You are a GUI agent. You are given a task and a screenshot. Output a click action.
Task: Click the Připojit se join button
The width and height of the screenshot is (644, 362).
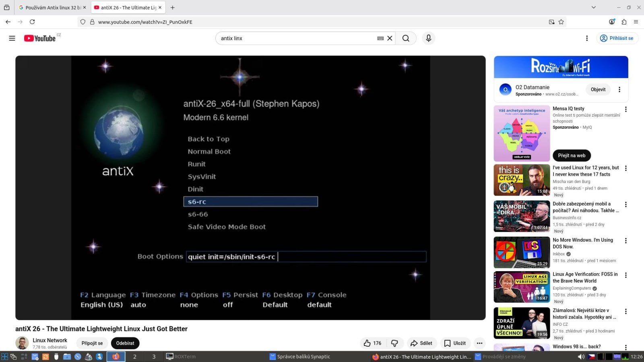coord(92,343)
